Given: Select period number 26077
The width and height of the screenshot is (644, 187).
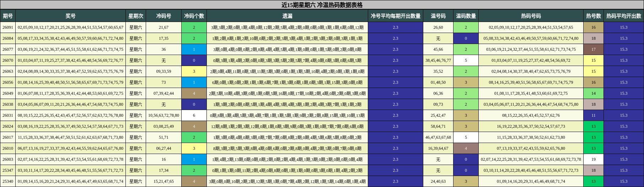Looking at the screenshot, I should click(8, 49).
